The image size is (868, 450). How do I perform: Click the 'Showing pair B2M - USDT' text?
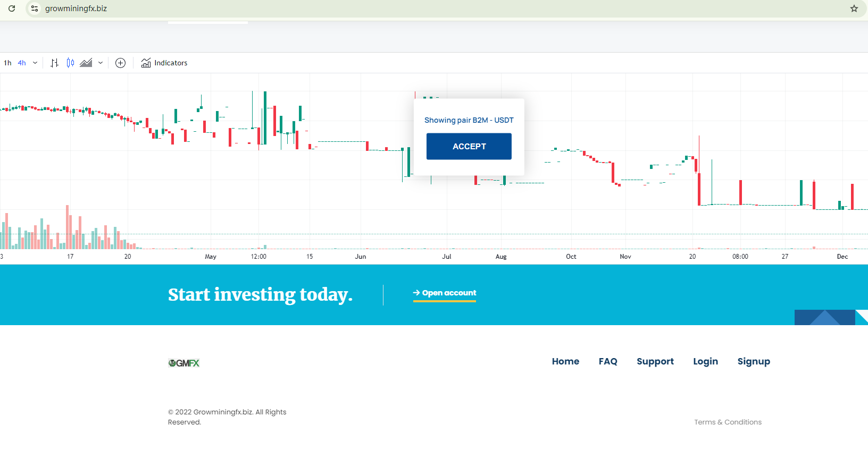click(x=469, y=120)
